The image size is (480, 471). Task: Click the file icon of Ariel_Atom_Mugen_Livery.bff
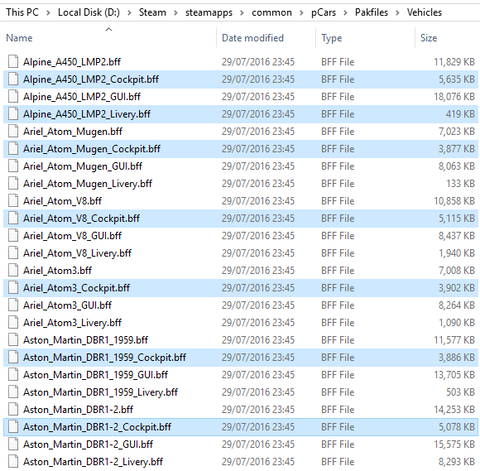pos(13,184)
